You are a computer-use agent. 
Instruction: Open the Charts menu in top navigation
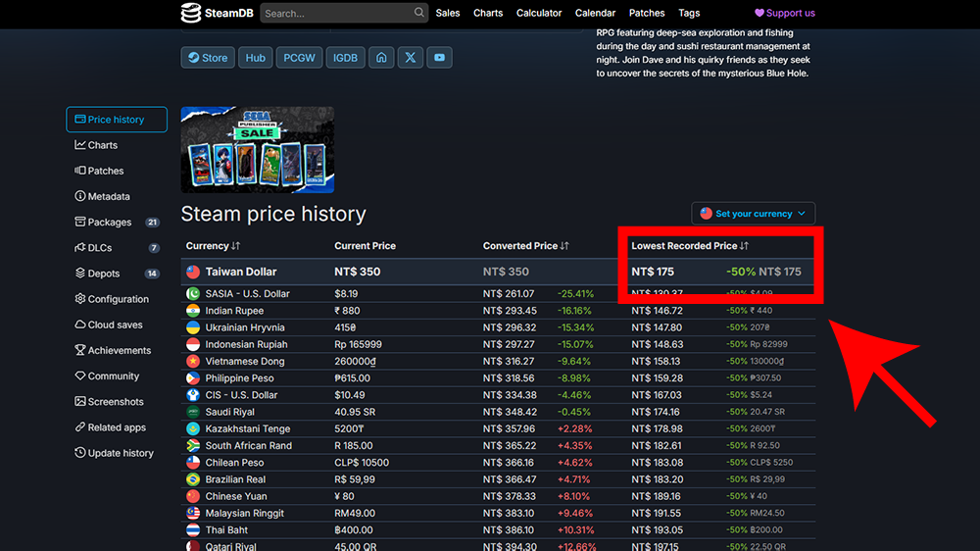[x=488, y=13]
